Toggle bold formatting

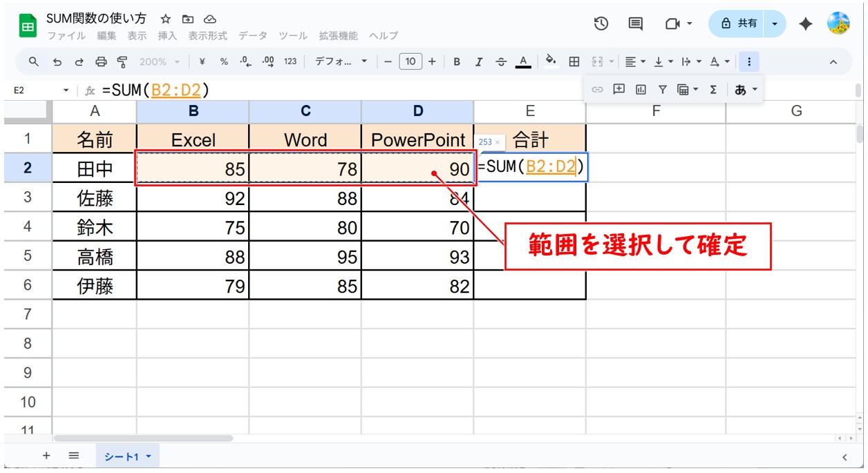(457, 61)
